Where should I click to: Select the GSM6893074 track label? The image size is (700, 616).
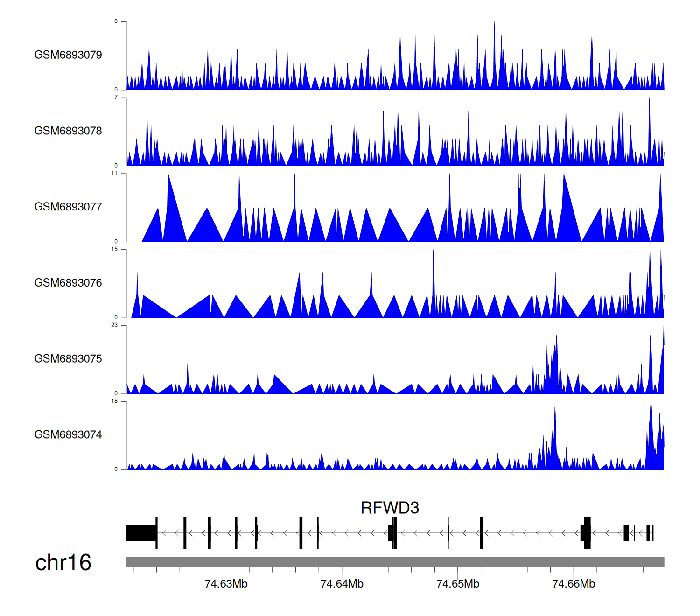(x=68, y=435)
